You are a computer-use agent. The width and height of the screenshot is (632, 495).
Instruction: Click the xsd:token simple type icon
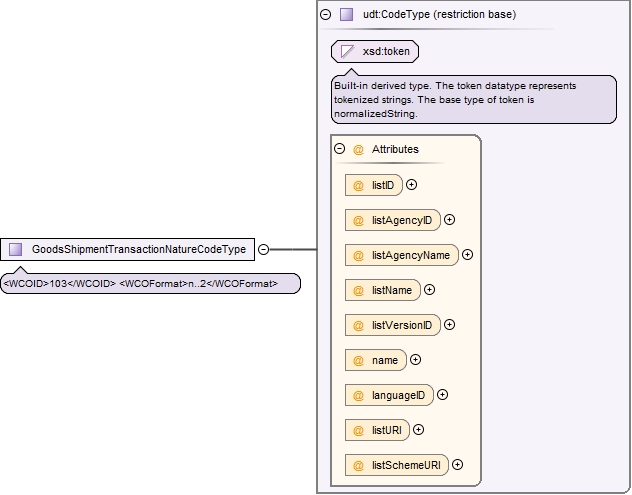(347, 52)
